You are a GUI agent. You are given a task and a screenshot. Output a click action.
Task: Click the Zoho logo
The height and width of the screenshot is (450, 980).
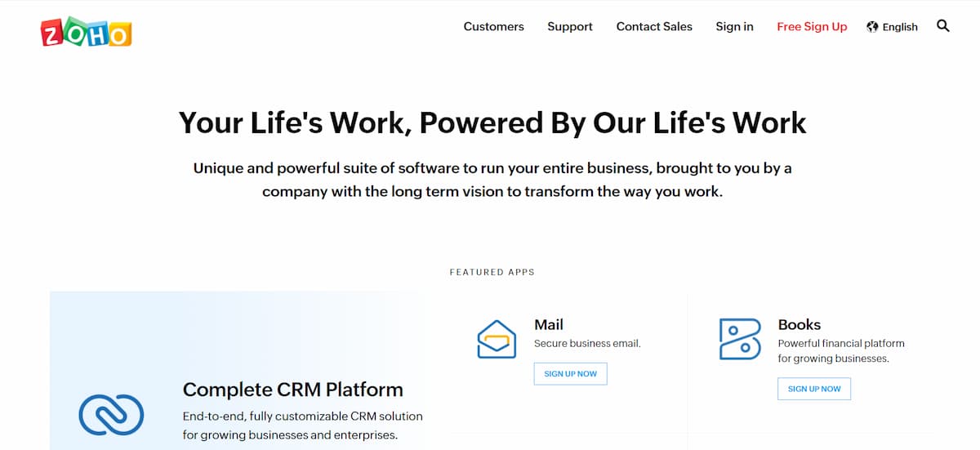click(86, 32)
